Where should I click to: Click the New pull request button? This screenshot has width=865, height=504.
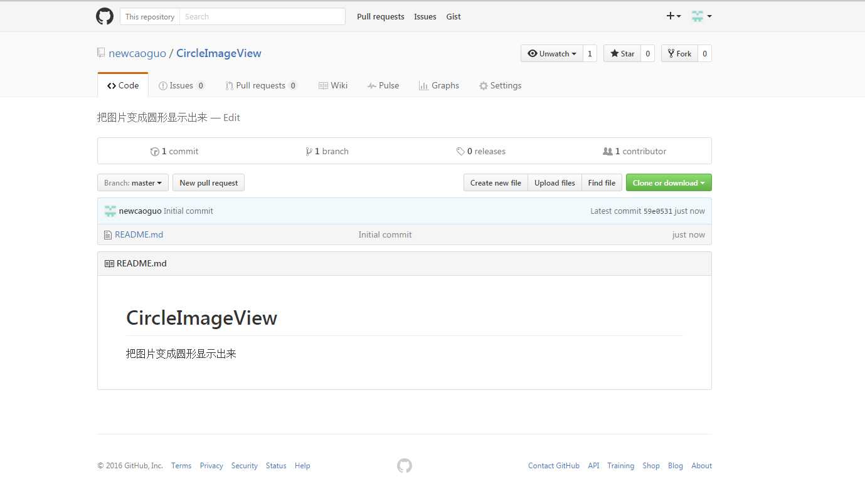tap(208, 183)
